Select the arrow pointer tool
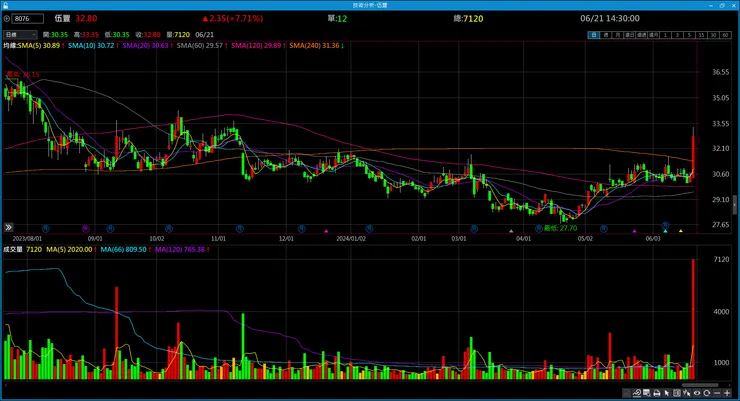This screenshot has width=740, height=401. pyautogui.click(x=666, y=393)
